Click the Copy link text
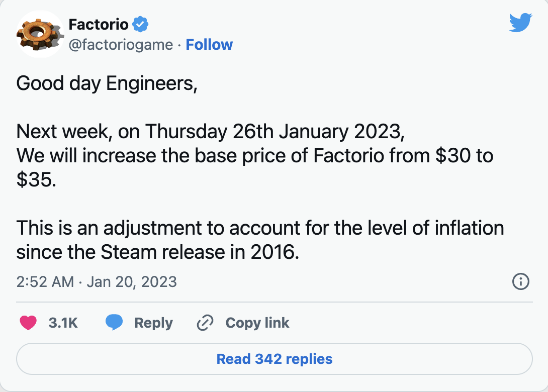This screenshot has height=392, width=548. pos(257,323)
